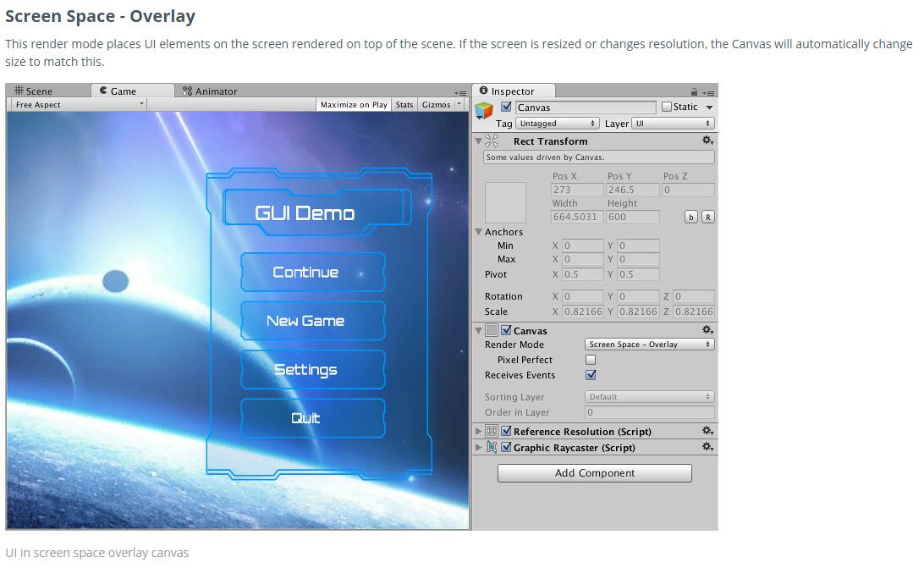Open the Render Mode dropdown
The width and height of the screenshot is (924, 568).
click(x=649, y=345)
